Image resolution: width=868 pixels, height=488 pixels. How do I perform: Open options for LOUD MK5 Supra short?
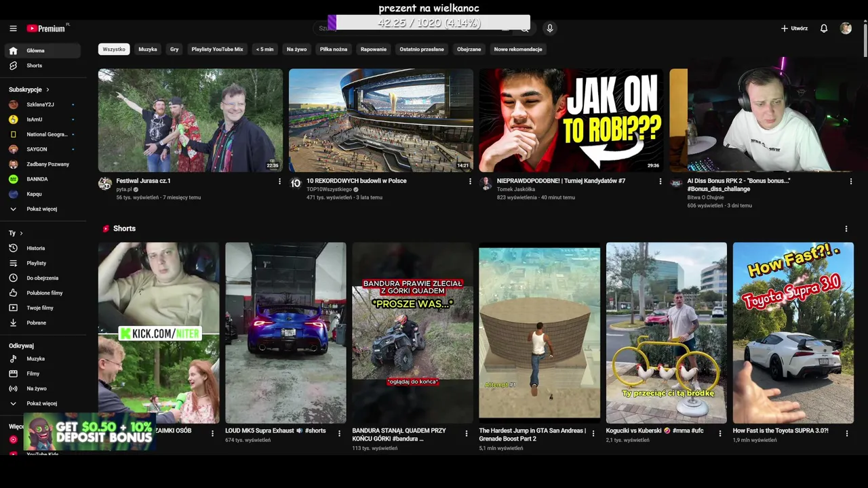click(x=340, y=434)
